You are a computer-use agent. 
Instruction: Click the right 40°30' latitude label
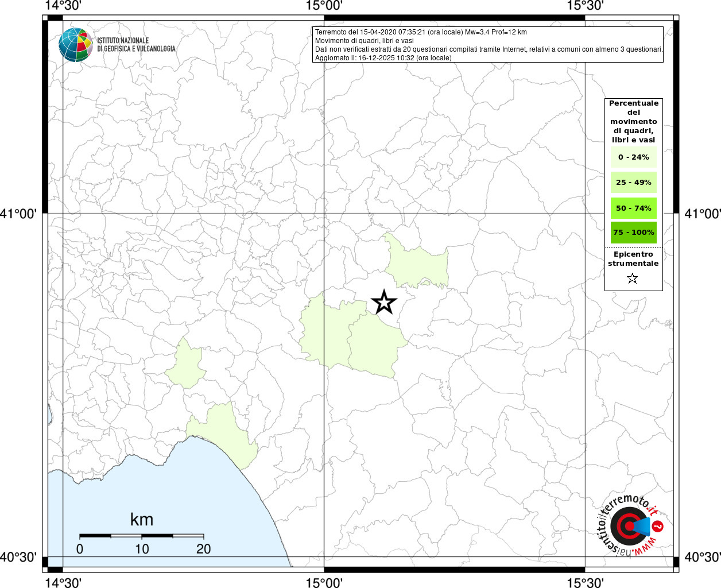tap(703, 557)
